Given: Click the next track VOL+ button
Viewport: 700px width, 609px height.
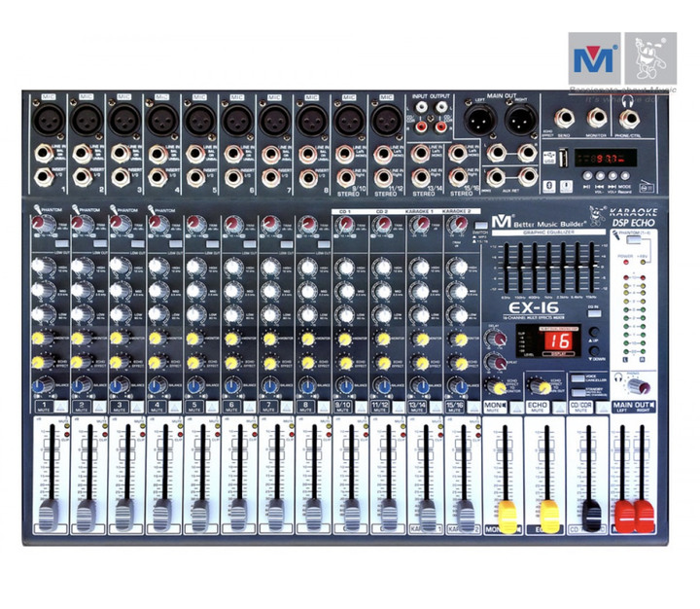Looking at the screenshot, I should (x=612, y=176).
